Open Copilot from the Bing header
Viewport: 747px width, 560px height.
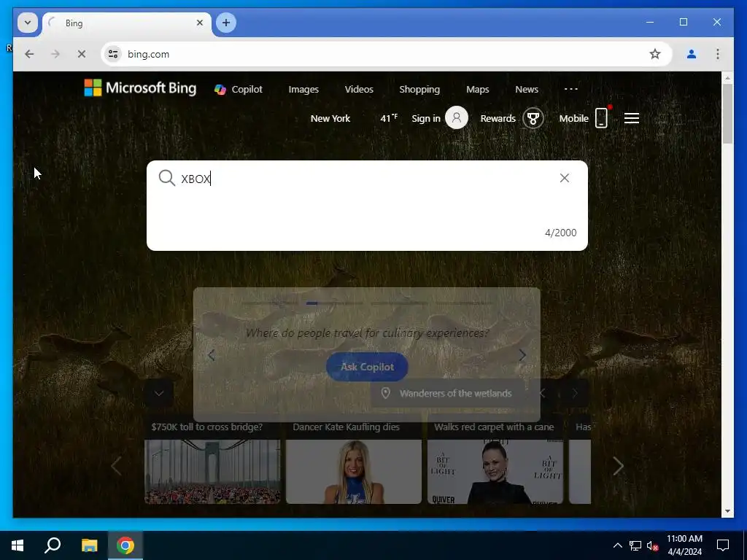[239, 90]
